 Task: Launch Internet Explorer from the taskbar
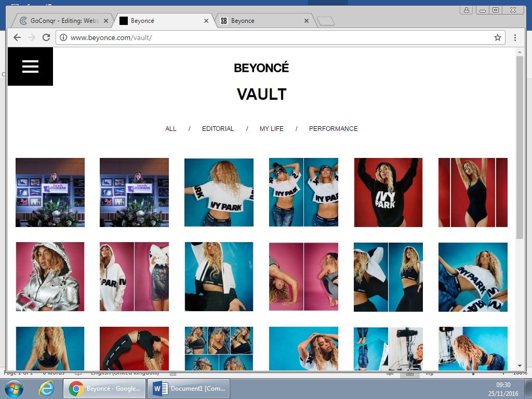pyautogui.click(x=47, y=389)
